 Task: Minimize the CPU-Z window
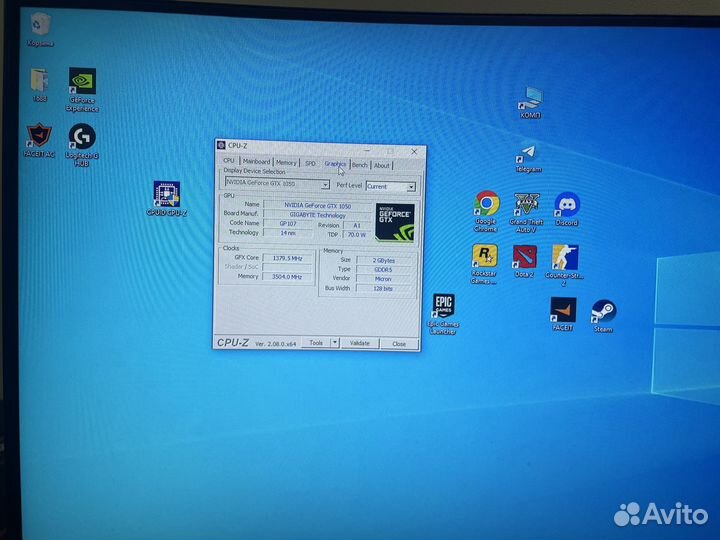click(367, 150)
